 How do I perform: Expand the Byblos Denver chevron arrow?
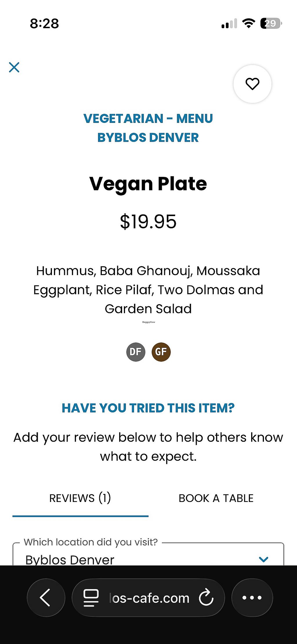coord(263,559)
